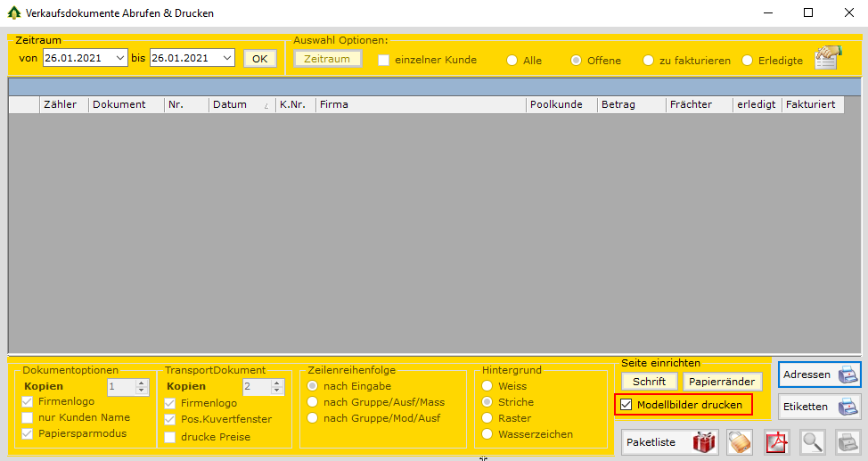Sort by Fakturiert column header
Screen dimensions: 868x461
(813, 104)
